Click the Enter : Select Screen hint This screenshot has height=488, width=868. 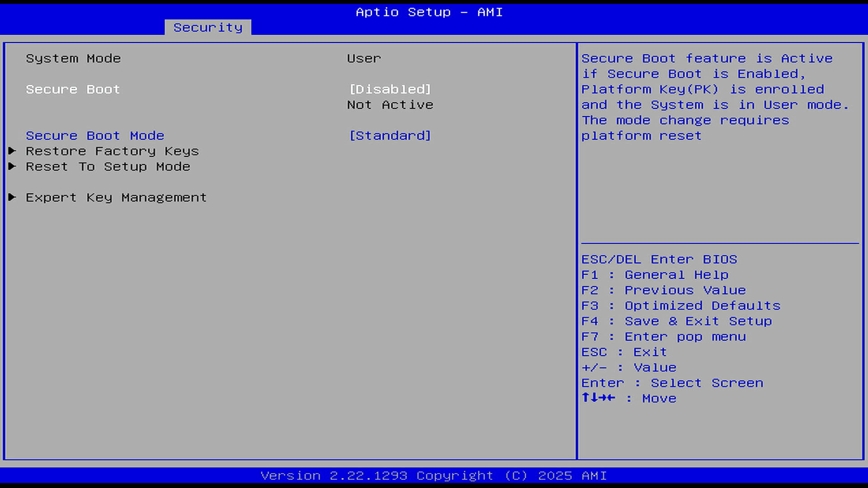click(x=672, y=383)
